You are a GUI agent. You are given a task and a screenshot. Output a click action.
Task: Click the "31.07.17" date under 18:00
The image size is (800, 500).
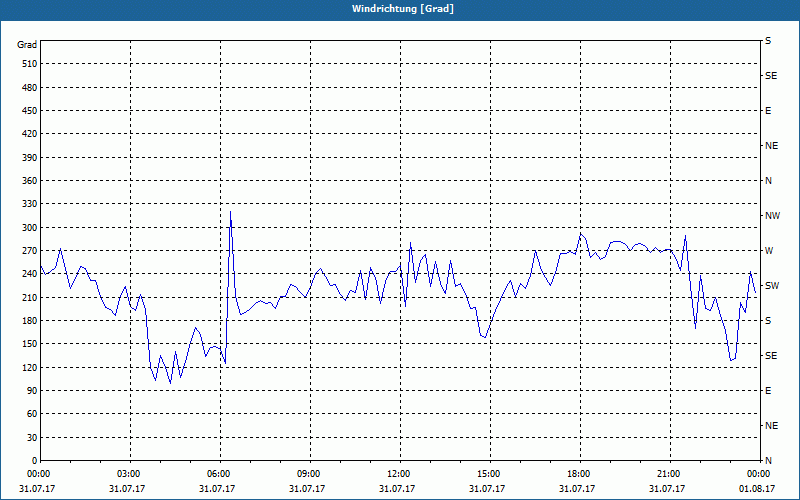pyautogui.click(x=577, y=489)
